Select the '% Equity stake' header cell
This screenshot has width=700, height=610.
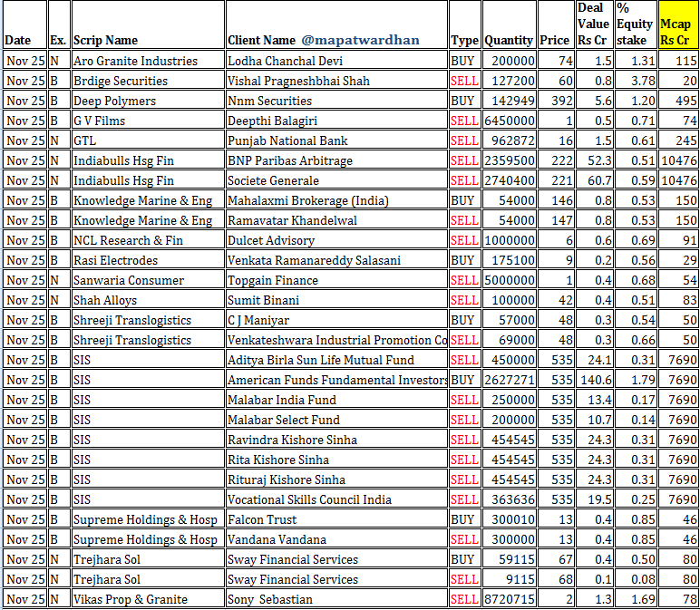coord(636,24)
